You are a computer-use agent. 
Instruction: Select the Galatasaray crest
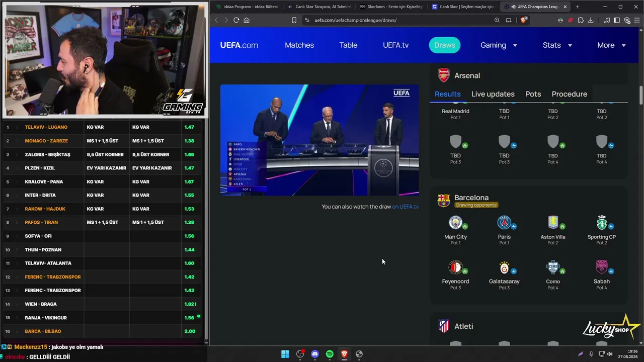(504, 267)
